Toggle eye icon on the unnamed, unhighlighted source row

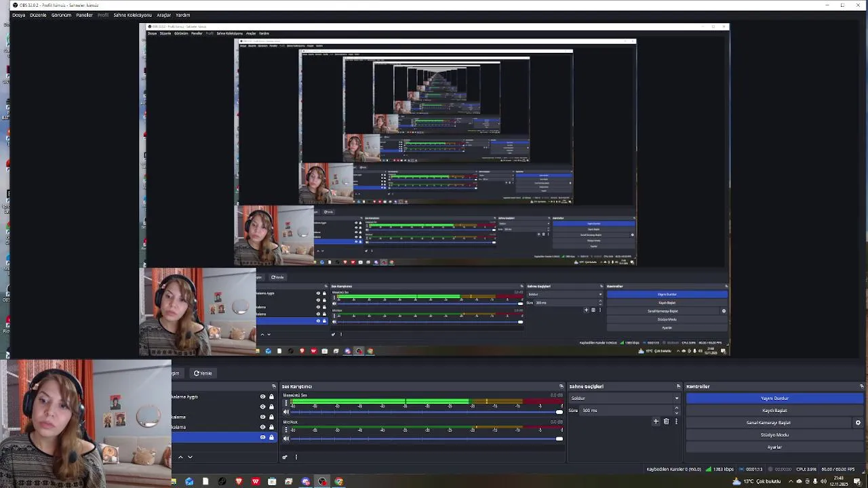point(262,407)
